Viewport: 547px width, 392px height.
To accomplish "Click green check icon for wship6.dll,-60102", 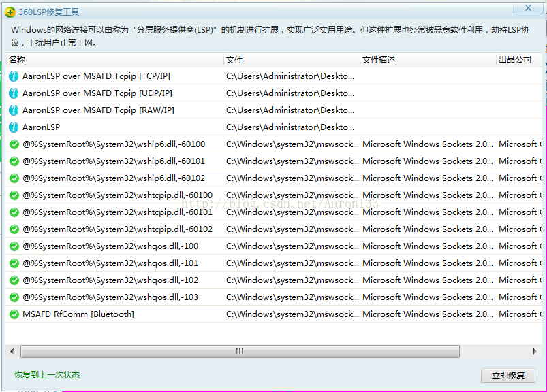I will pos(14,178).
